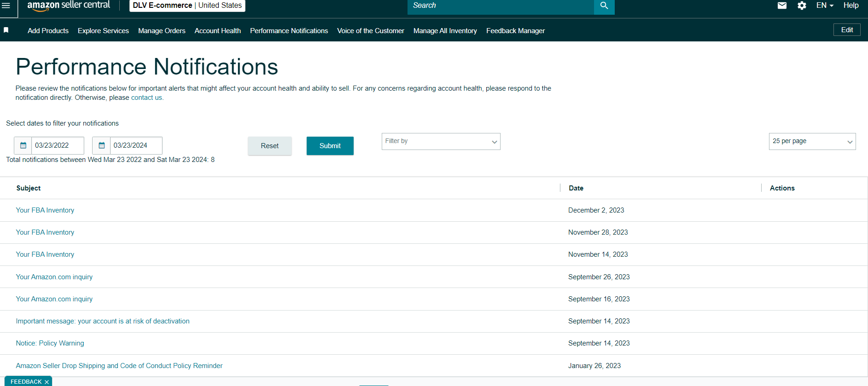This screenshot has height=386, width=868.
Task: Open the Filter by dropdown
Action: (x=441, y=141)
